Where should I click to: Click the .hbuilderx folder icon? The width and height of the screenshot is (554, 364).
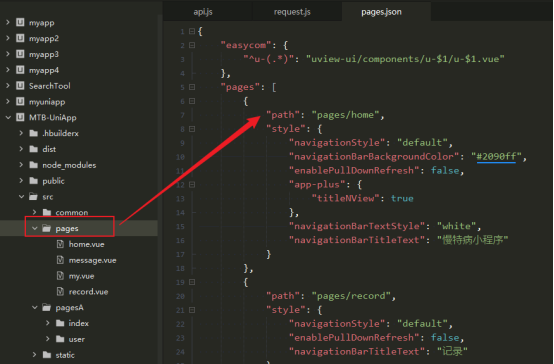(34, 133)
